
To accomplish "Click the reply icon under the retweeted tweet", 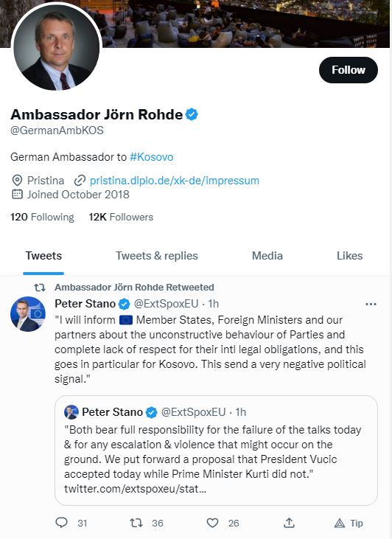I will tap(62, 523).
